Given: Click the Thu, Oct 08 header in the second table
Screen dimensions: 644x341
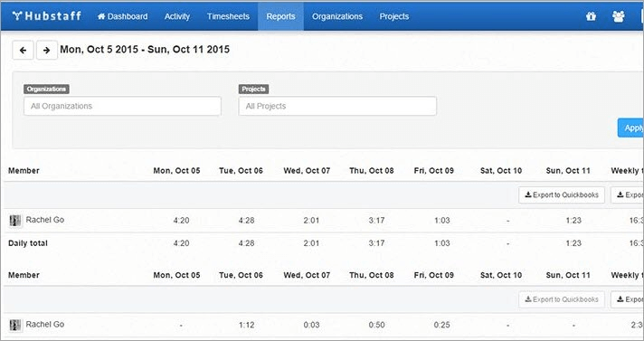Looking at the screenshot, I should click(371, 275).
